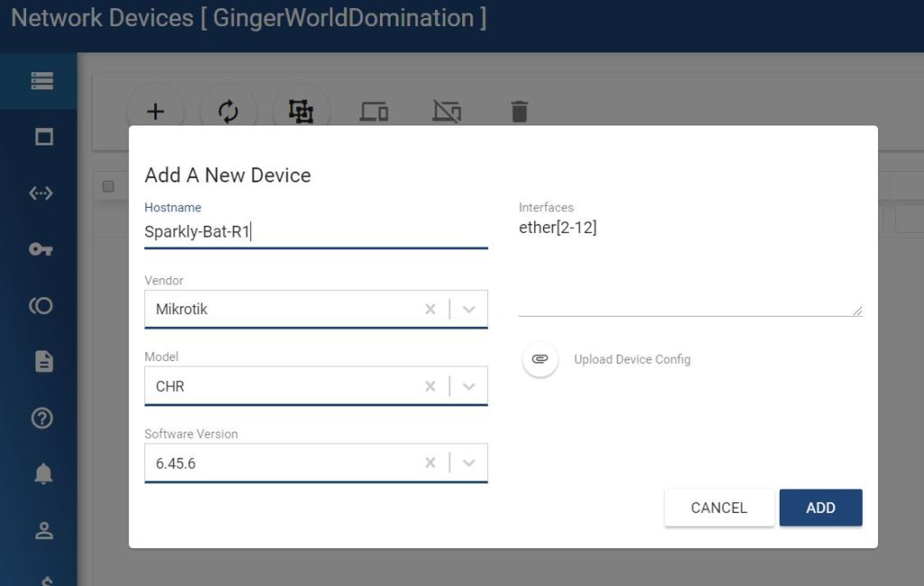The image size is (924, 586).
Task: Click the trash delete icon
Action: point(519,112)
